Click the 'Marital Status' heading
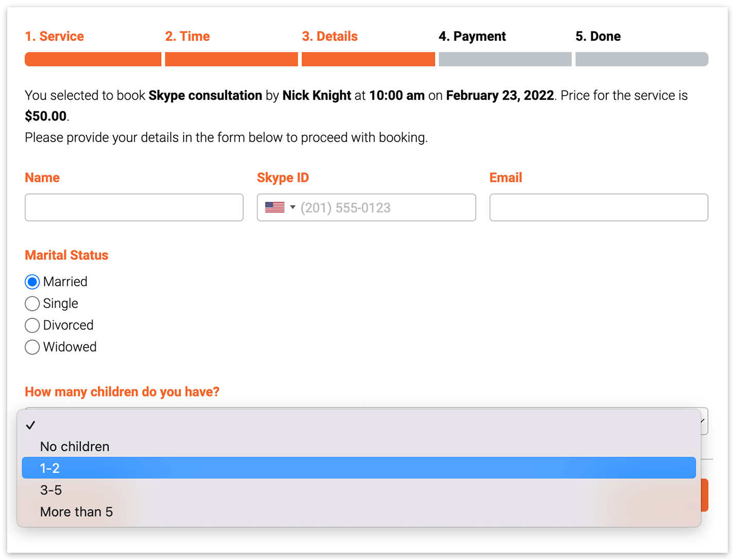 (x=66, y=255)
